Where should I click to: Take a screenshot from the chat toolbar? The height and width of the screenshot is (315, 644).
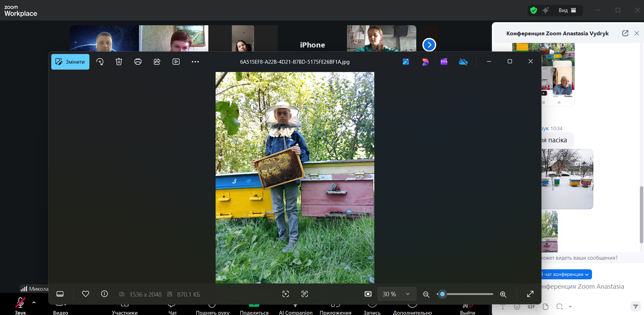coord(559,307)
